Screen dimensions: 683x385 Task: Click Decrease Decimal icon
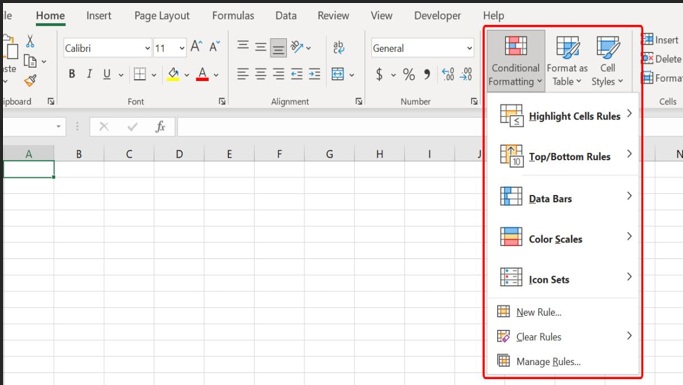466,74
